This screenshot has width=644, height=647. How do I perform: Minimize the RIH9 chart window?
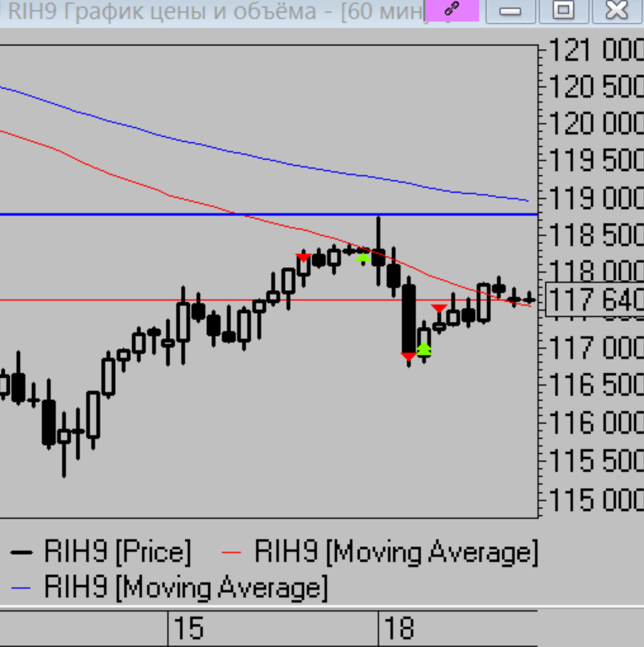[510, 10]
